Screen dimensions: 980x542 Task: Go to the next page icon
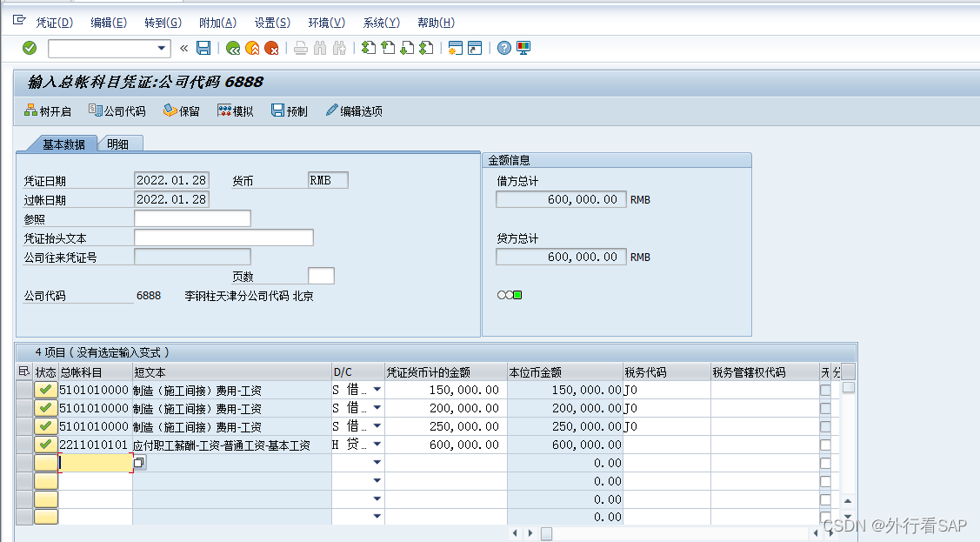(407, 48)
